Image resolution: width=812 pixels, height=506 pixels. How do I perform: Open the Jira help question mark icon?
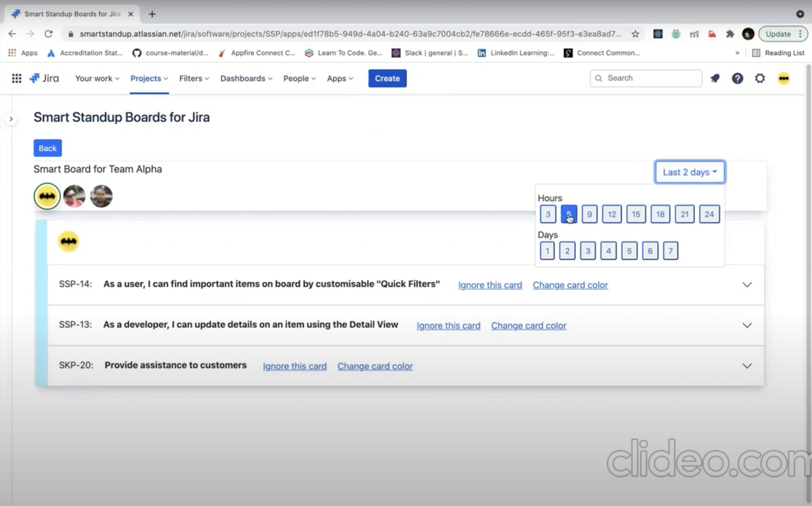[737, 78]
